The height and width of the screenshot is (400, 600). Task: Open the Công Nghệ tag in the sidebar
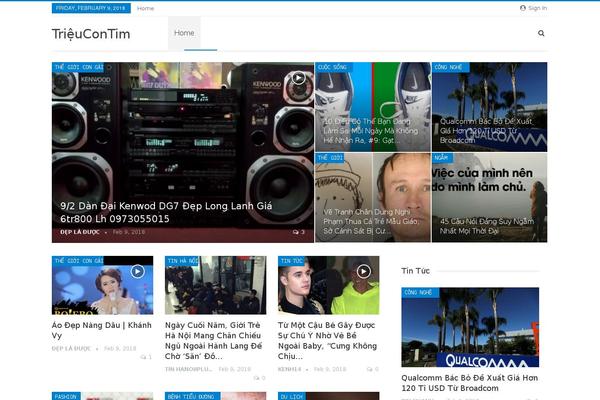coord(418,292)
